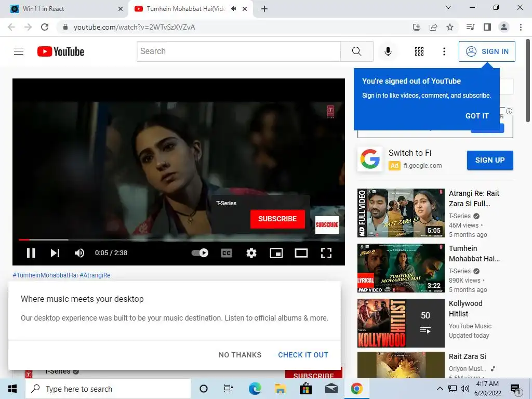Viewport: 532px width, 399px height.
Task: Type in the YouTube search box
Action: pyautogui.click(x=238, y=51)
